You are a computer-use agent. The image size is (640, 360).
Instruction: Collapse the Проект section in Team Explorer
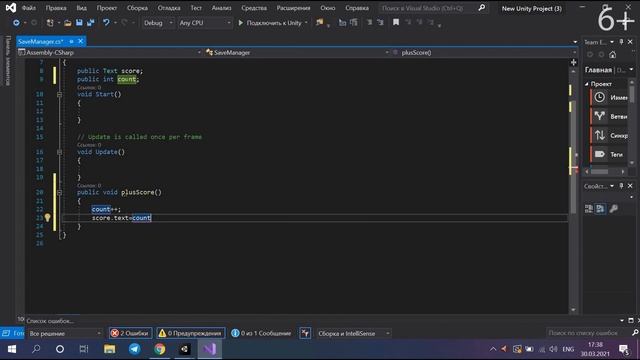[x=587, y=84]
